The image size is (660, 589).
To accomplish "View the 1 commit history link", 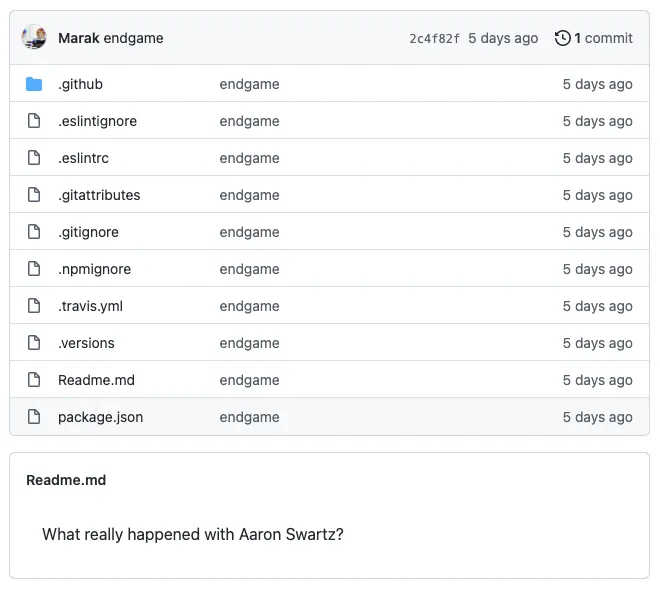I will 603,38.
